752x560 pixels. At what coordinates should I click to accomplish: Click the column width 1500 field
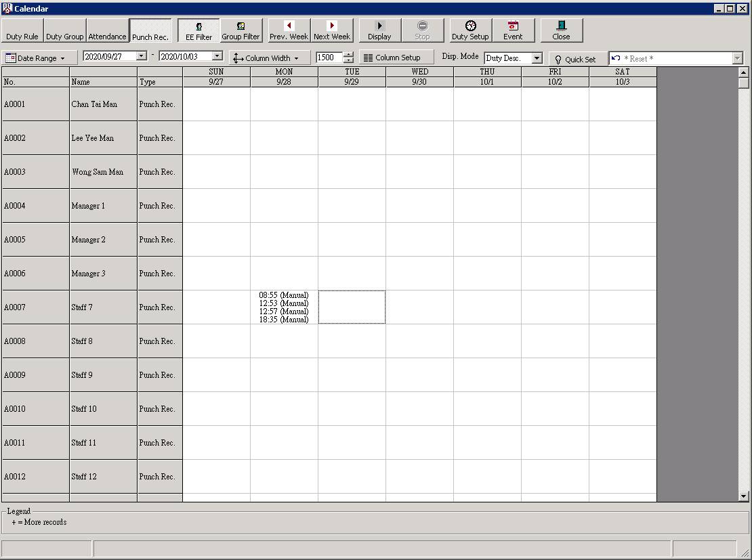pyautogui.click(x=329, y=58)
